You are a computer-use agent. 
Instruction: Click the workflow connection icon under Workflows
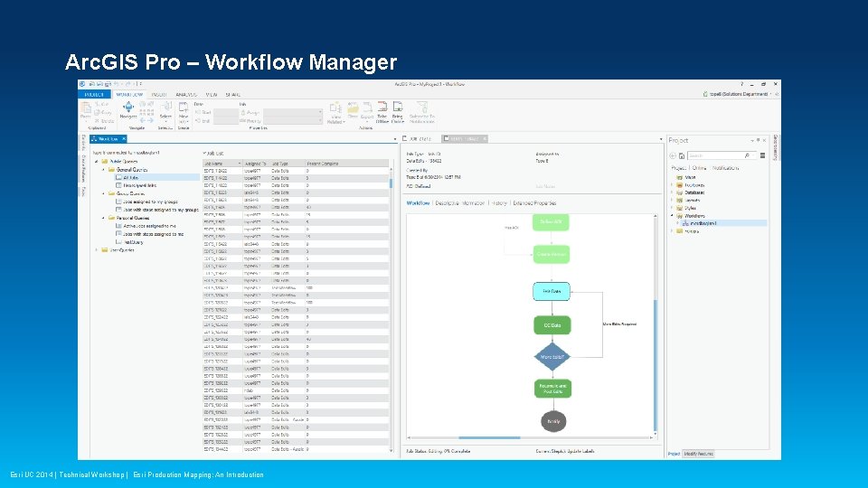coord(685,223)
